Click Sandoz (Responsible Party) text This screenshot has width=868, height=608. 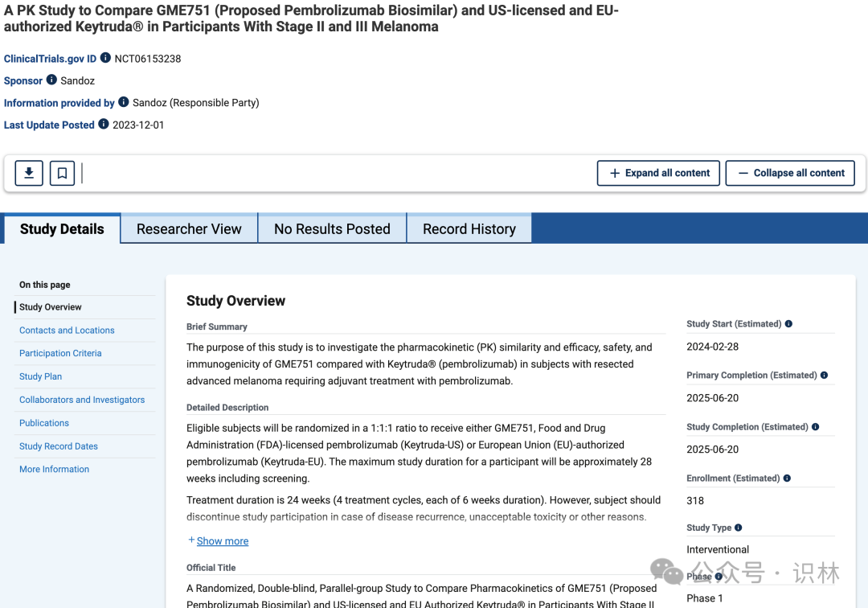click(x=196, y=103)
